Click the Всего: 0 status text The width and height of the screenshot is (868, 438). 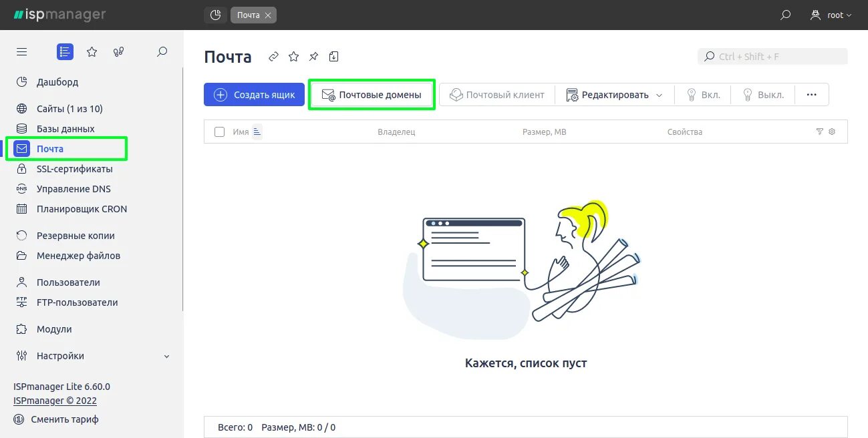tap(235, 427)
